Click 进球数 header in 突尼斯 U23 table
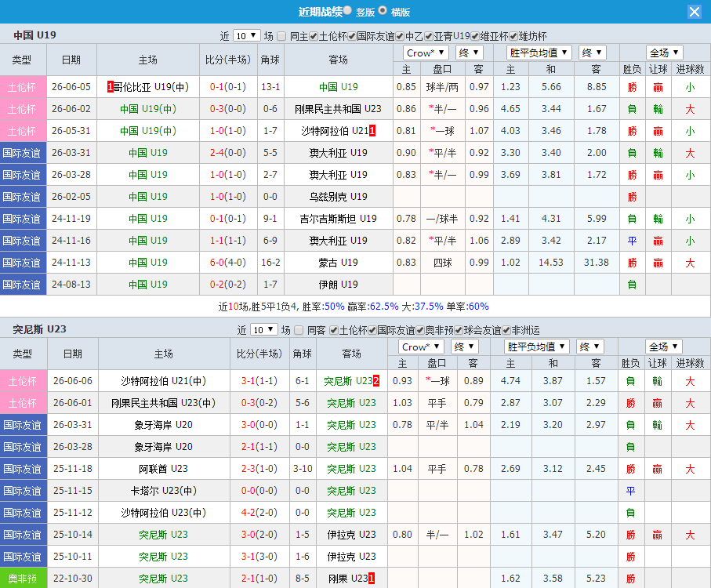The height and width of the screenshot is (588, 711). tap(690, 363)
